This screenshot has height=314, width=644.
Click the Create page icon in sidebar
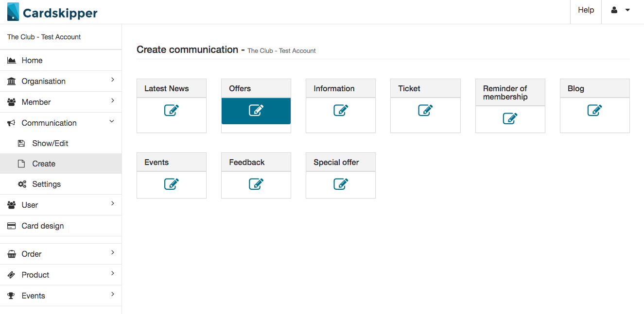click(21, 164)
